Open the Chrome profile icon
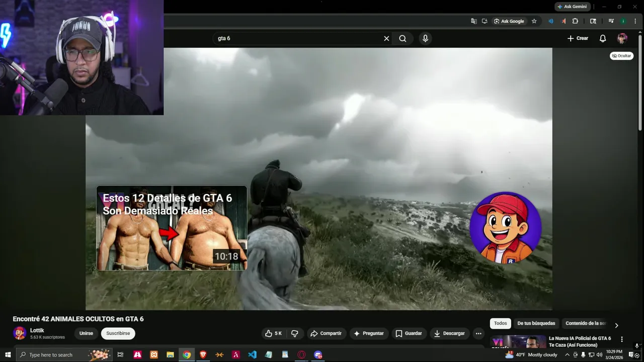The height and width of the screenshot is (362, 644). click(623, 21)
